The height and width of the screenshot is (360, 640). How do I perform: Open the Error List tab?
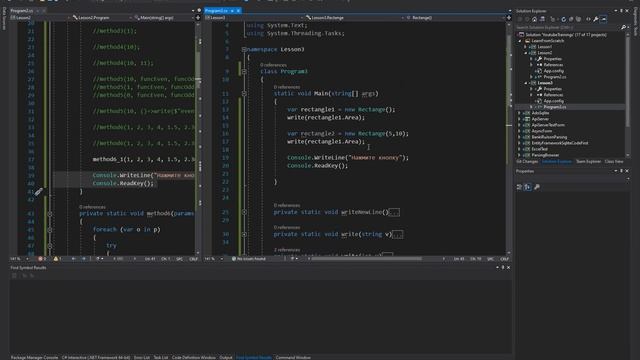pyautogui.click(x=142, y=358)
